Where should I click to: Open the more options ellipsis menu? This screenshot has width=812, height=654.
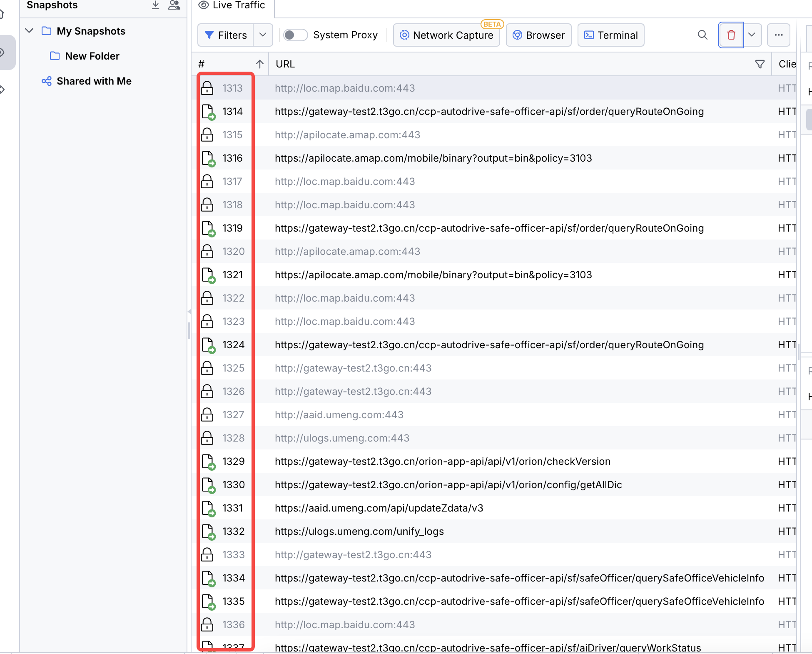point(778,35)
